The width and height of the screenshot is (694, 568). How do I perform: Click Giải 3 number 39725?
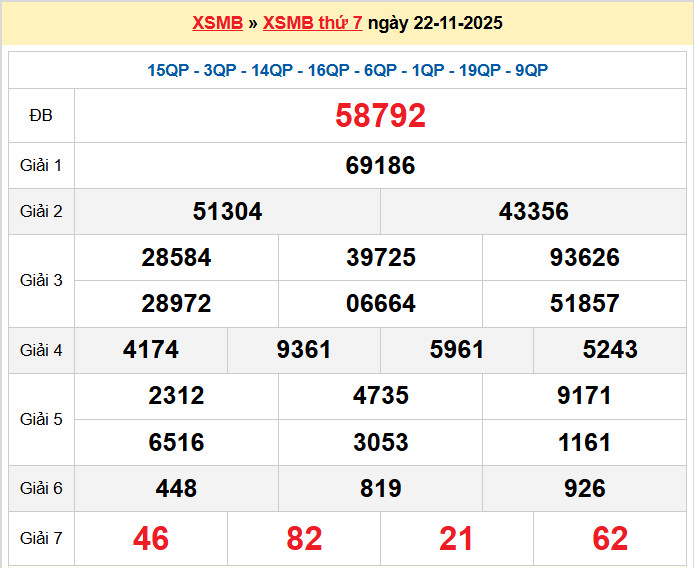click(x=380, y=257)
